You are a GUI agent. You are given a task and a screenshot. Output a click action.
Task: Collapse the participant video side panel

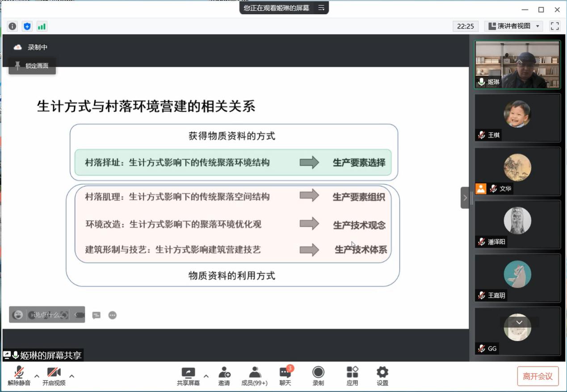465,198
